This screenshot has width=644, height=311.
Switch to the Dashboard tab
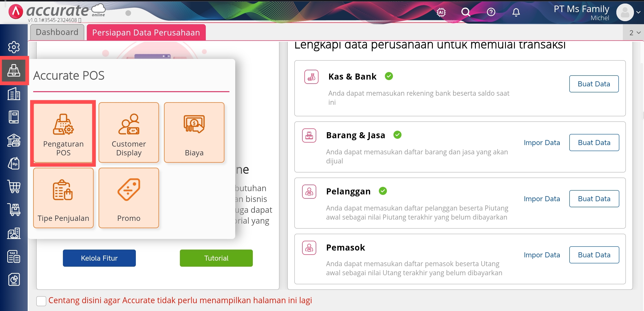57,32
